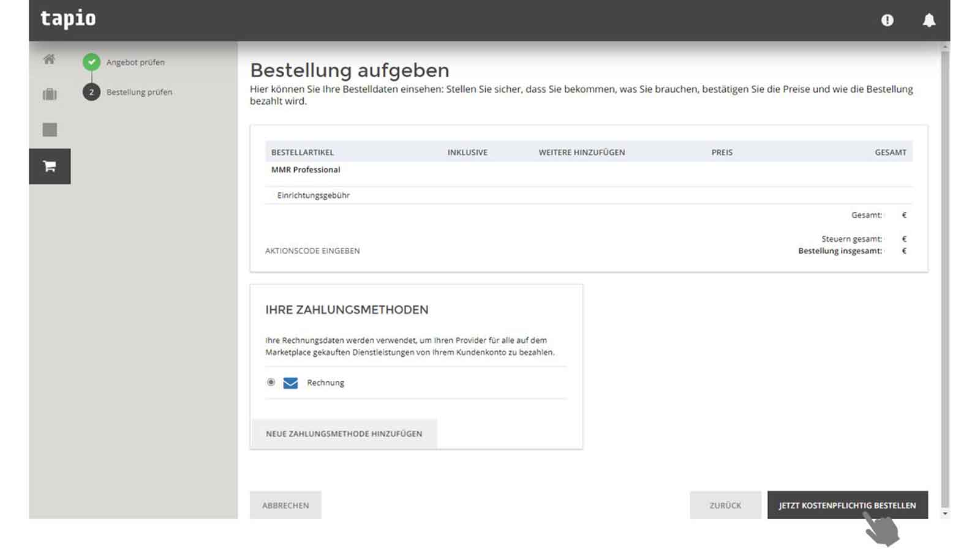Open Aktionscode eingeben

pyautogui.click(x=312, y=250)
